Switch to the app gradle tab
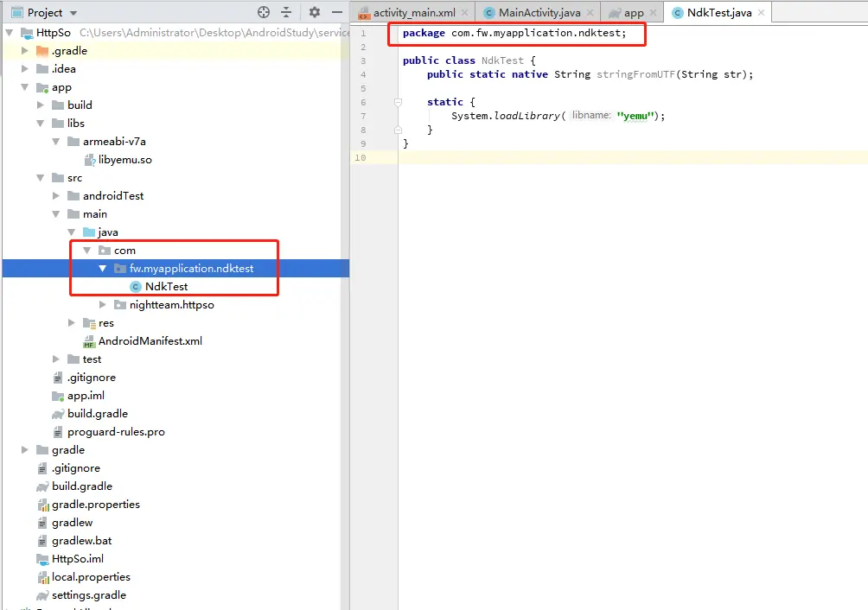868x610 pixels. pyautogui.click(x=634, y=13)
